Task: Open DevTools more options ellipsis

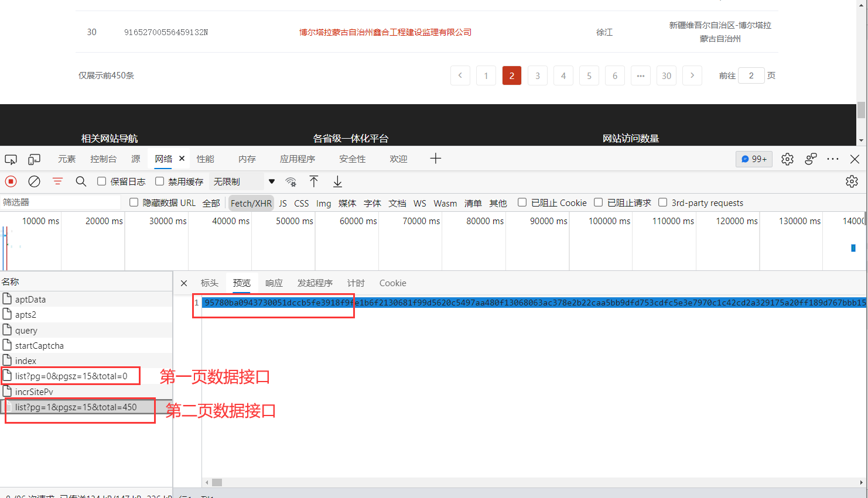Action: [833, 159]
